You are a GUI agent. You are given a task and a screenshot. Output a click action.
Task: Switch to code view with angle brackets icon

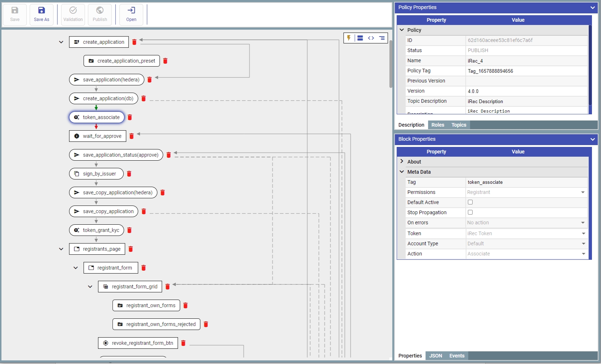[x=371, y=38]
